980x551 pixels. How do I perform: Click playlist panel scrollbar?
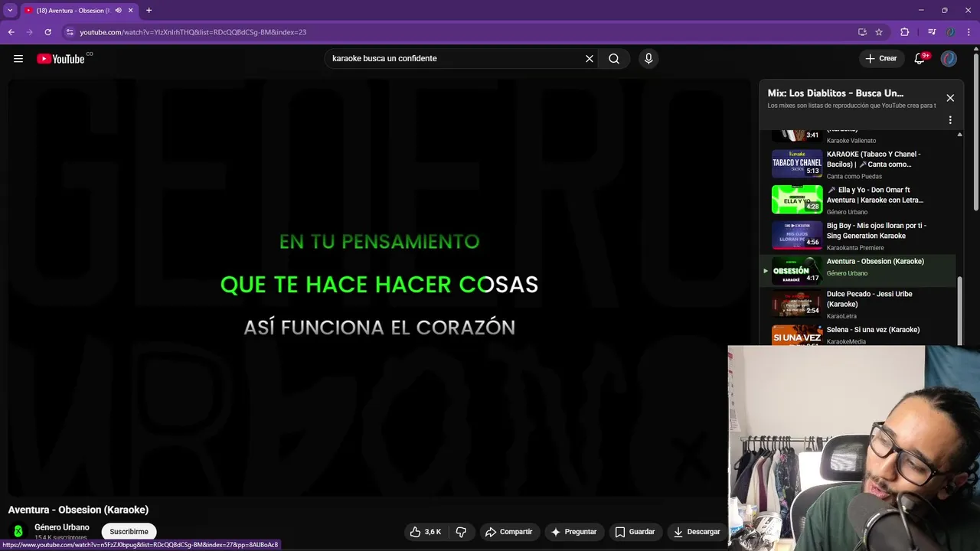(960, 310)
